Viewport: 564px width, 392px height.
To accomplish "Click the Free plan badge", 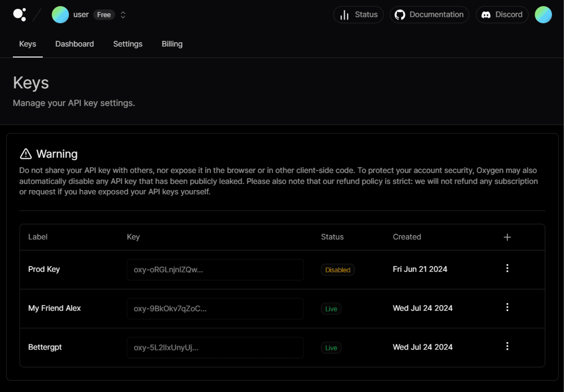I will pos(104,15).
